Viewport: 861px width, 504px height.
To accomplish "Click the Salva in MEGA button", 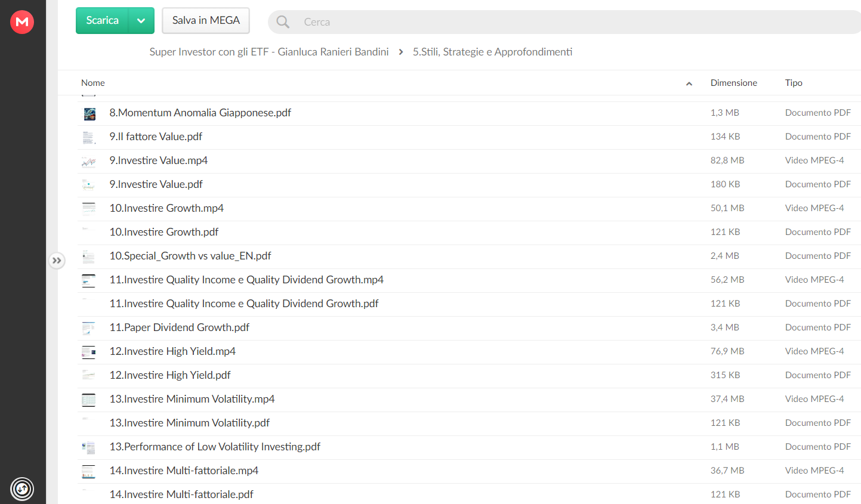I will [x=206, y=20].
